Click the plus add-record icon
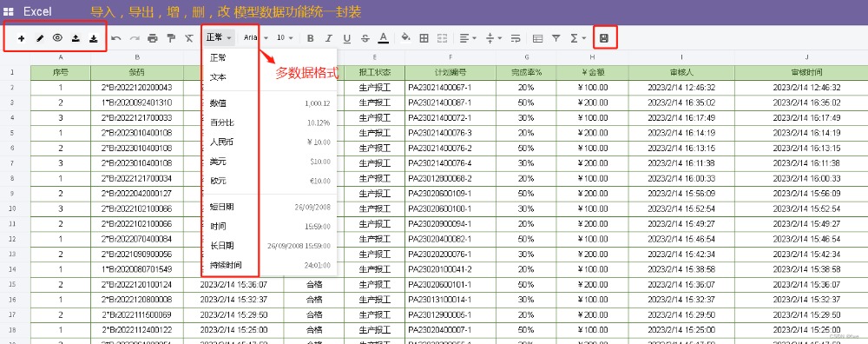Screen dimensions: 868x344 pyautogui.click(x=21, y=38)
